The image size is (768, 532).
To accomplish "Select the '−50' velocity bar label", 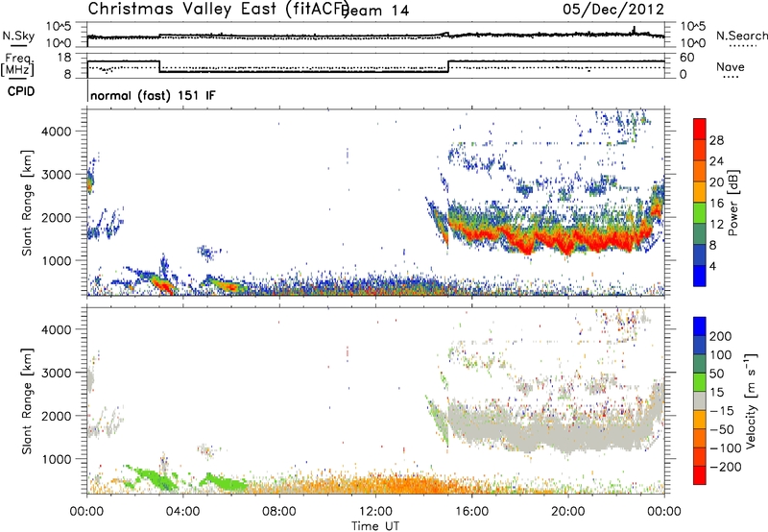I will point(722,430).
